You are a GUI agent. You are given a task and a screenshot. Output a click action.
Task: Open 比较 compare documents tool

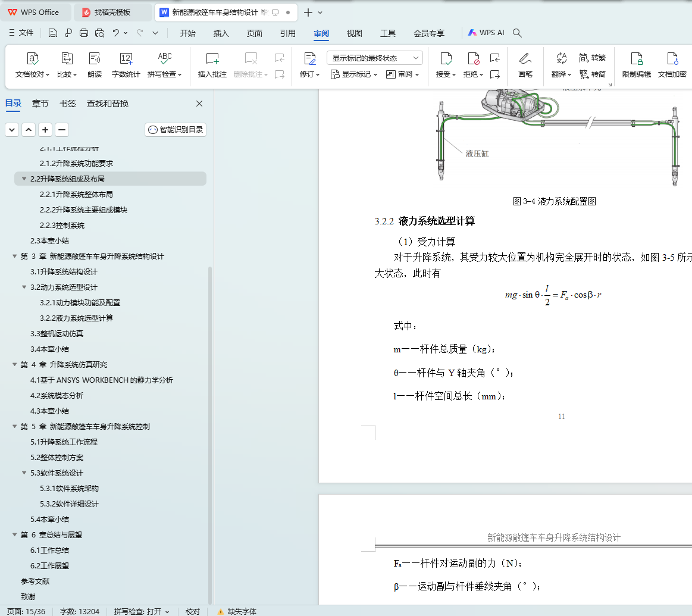tap(67, 65)
